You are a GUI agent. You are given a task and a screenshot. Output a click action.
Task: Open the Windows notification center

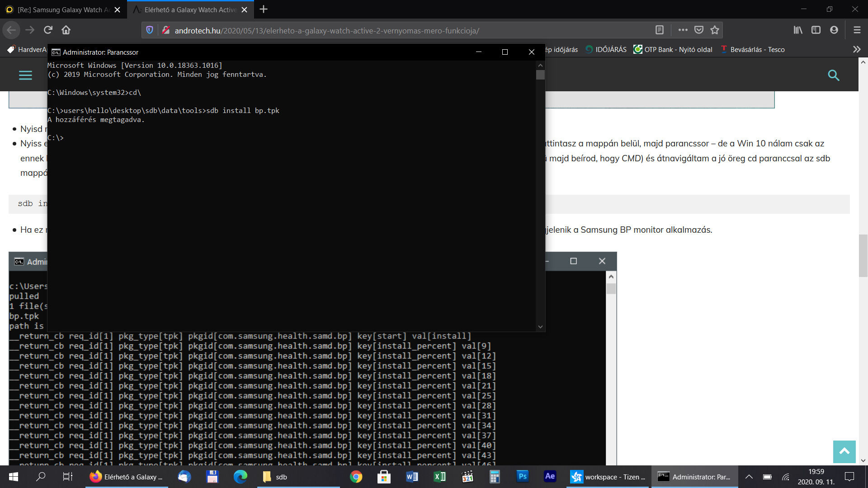(849, 477)
